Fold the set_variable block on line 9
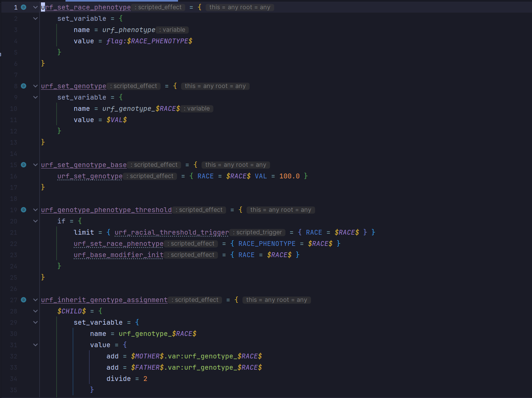The width and height of the screenshot is (532, 398). 35,97
